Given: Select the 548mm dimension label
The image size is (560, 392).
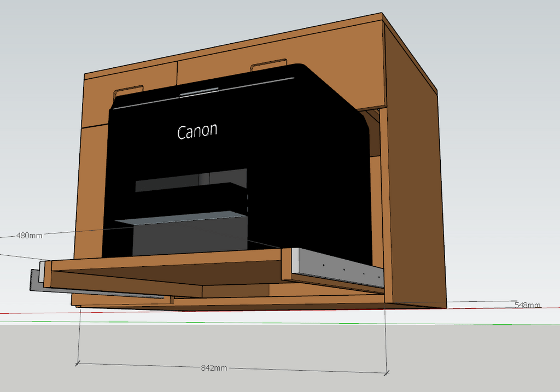Looking at the screenshot, I should point(528,305).
